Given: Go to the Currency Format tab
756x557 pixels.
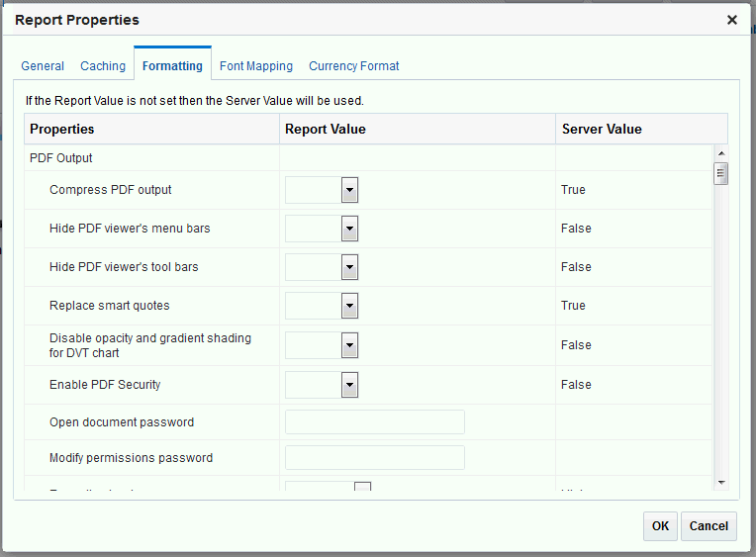Looking at the screenshot, I should tap(354, 66).
